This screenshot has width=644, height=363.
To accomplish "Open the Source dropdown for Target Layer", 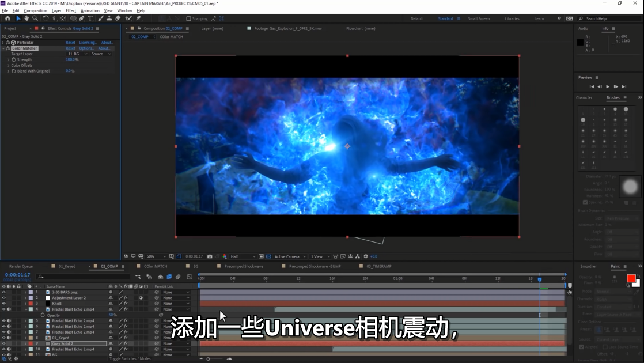I will click(x=101, y=54).
